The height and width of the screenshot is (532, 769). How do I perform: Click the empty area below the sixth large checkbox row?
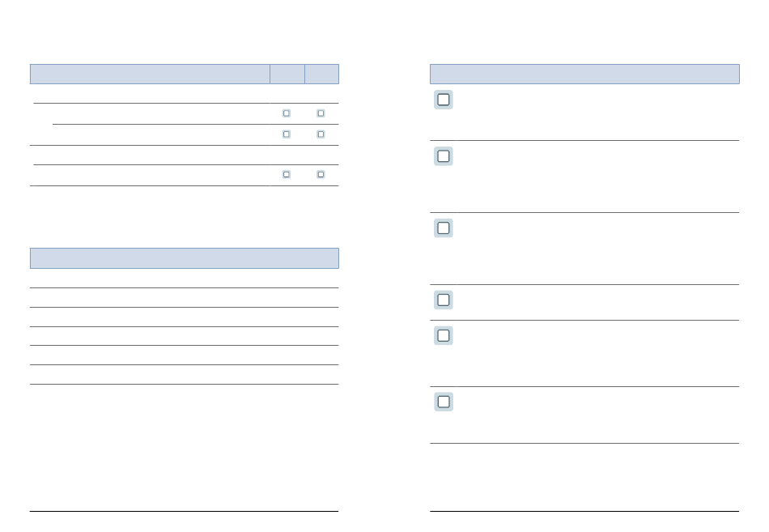pyautogui.click(x=584, y=476)
